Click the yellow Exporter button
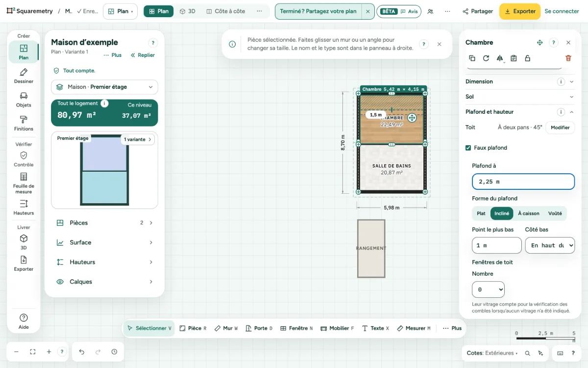Image resolution: width=588 pixels, height=368 pixels. [x=520, y=11]
